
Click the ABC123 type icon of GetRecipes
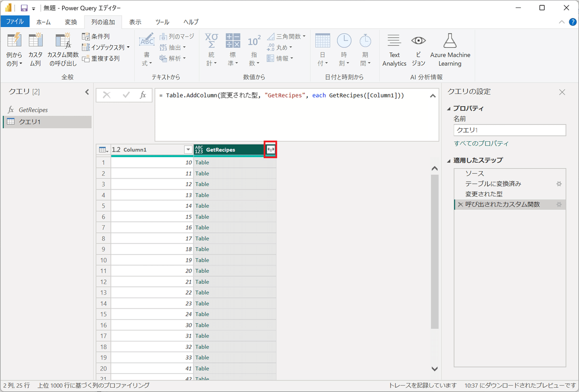point(199,150)
